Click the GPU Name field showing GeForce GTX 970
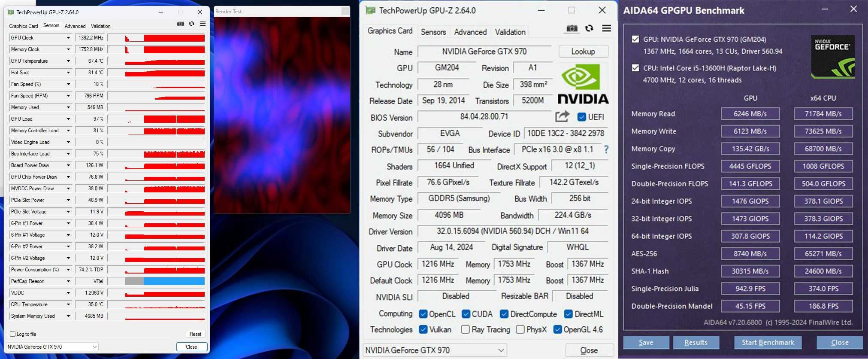 (x=484, y=52)
